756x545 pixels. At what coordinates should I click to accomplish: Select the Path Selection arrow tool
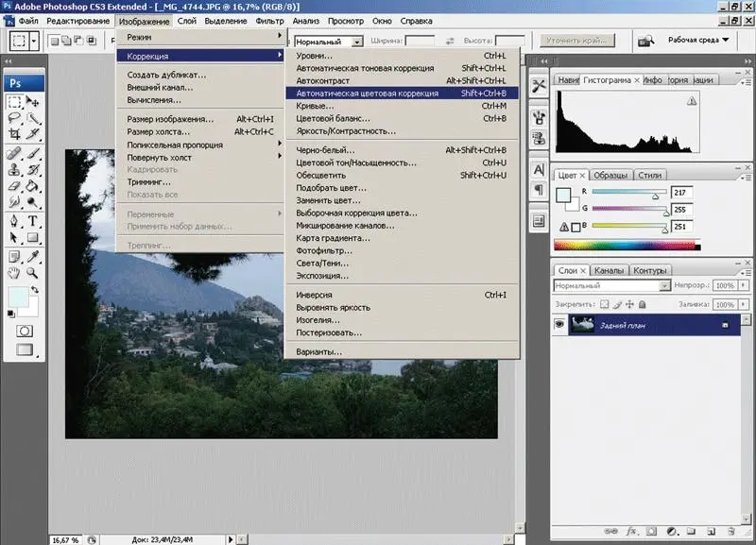coord(14,238)
